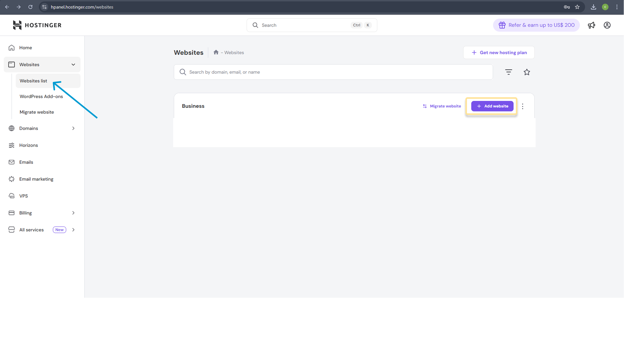Expand the All services section

pos(73,230)
